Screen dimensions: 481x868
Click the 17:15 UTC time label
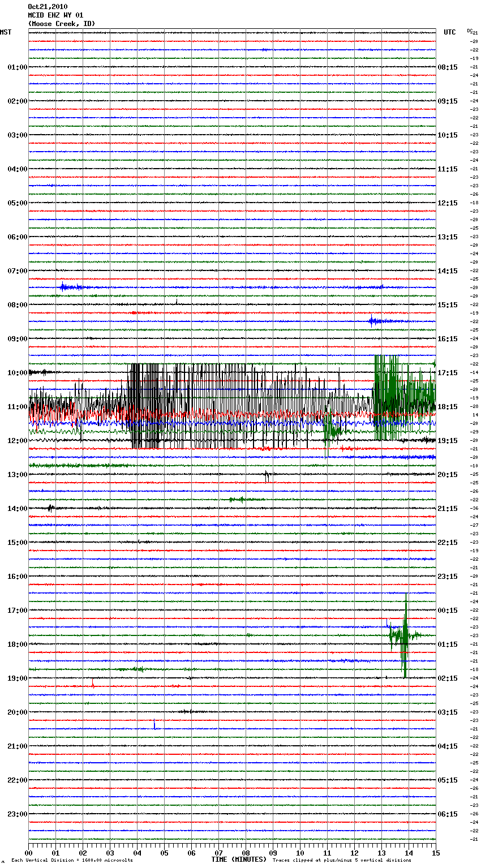[x=448, y=373]
